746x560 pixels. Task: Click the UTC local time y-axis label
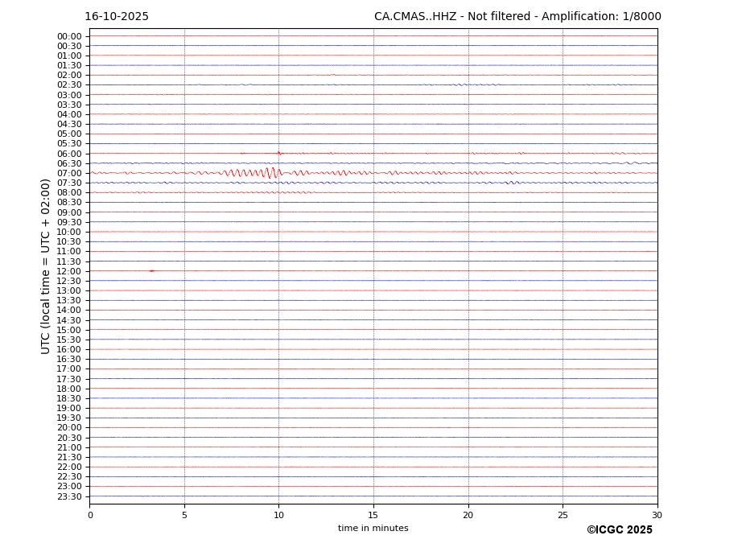pyautogui.click(x=46, y=266)
